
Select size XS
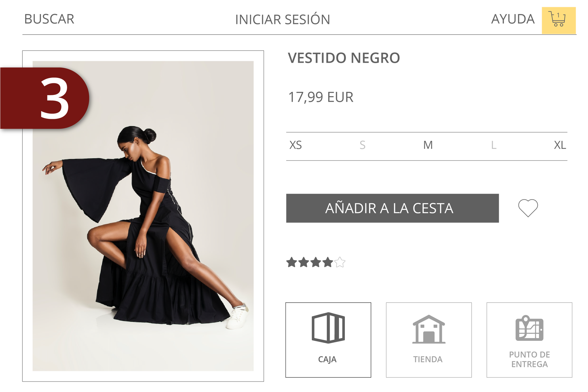(296, 145)
